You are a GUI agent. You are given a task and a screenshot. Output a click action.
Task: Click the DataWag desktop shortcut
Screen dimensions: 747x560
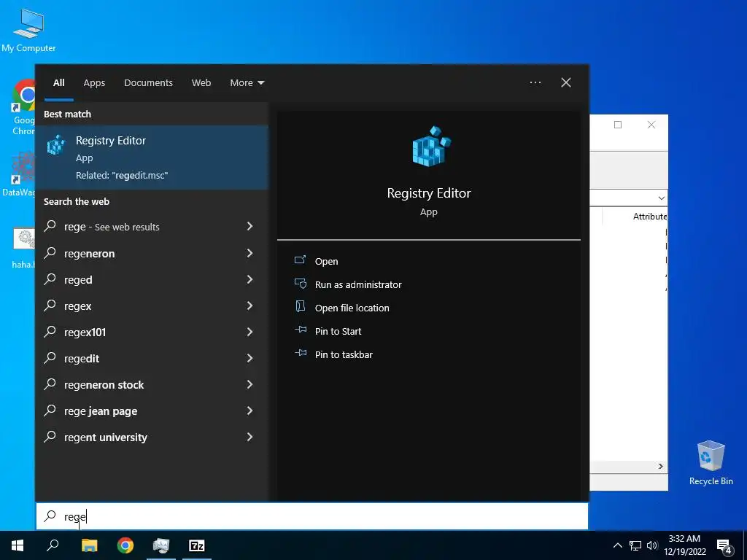click(x=19, y=174)
